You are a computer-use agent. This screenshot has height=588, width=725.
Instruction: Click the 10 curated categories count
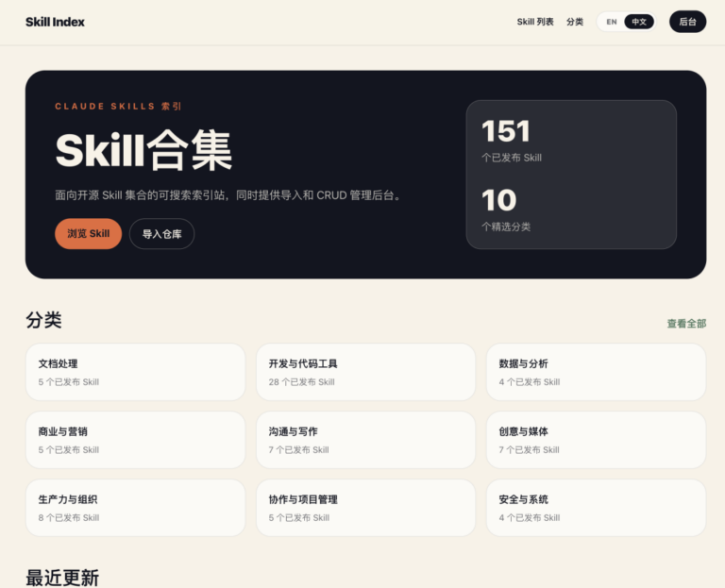click(x=498, y=200)
